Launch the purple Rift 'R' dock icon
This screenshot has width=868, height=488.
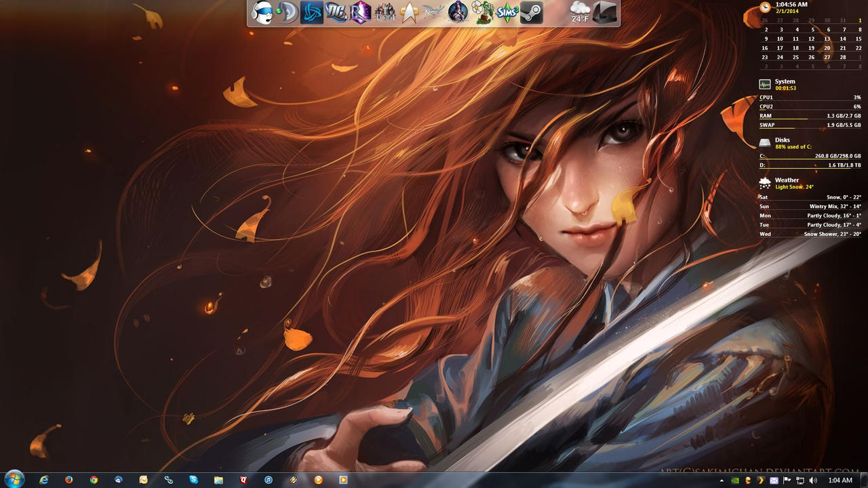(x=360, y=12)
